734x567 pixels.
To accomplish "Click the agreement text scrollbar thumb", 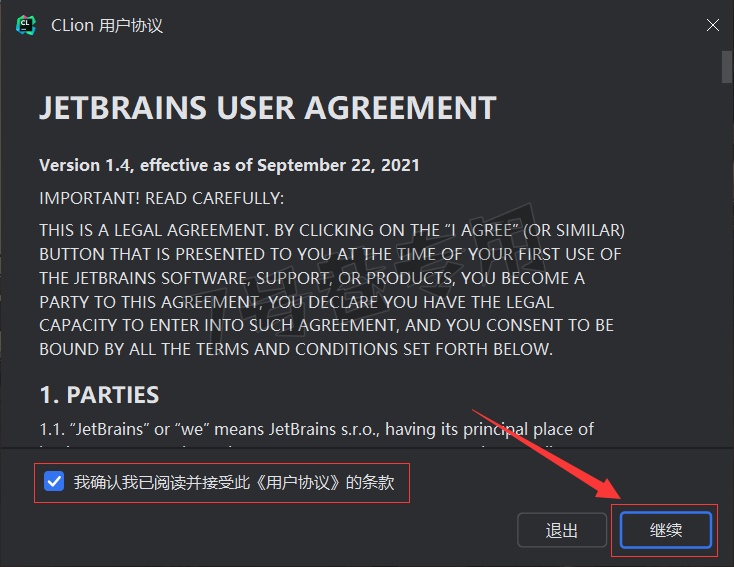I will [727, 67].
